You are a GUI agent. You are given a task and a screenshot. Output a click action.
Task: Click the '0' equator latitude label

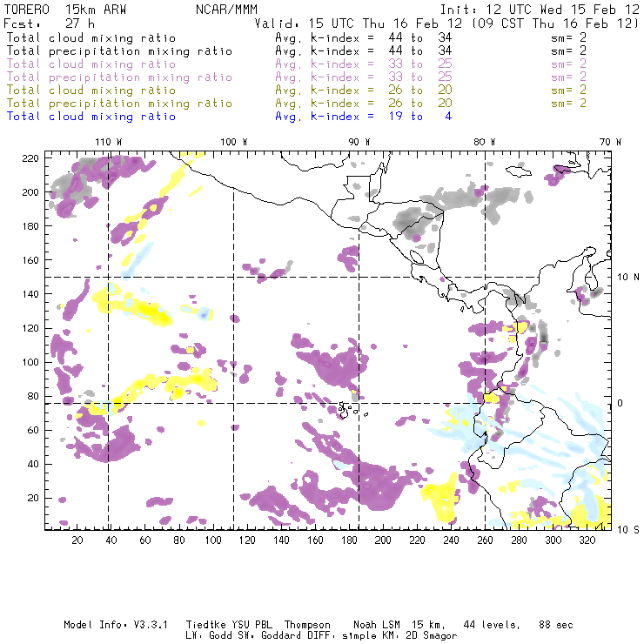coord(620,403)
